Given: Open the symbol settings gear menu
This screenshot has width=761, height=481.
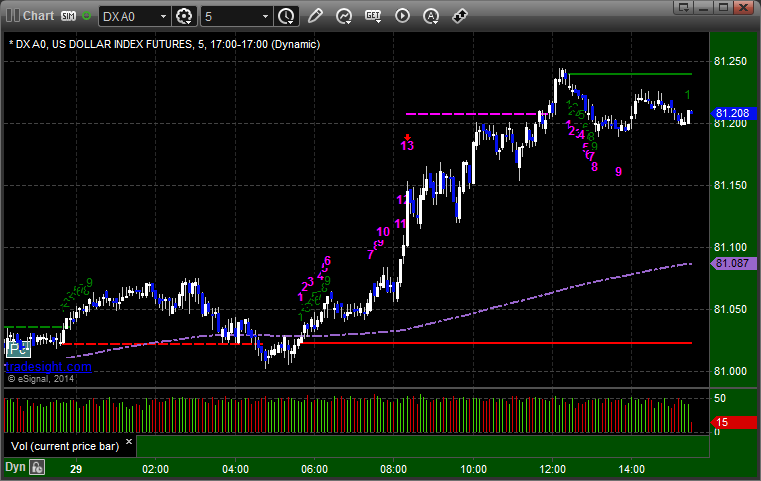Looking at the screenshot, I should tap(184, 17).
